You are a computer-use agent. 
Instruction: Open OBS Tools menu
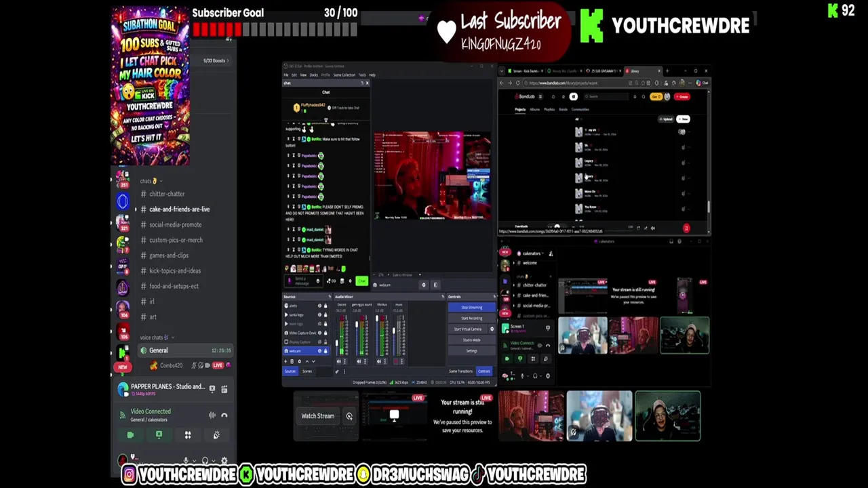pyautogui.click(x=362, y=75)
